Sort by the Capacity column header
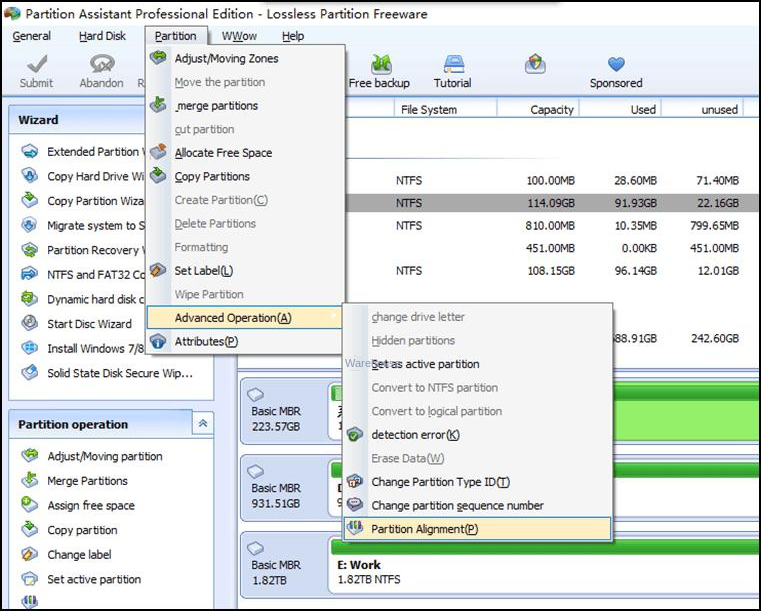Screen dimensions: 761x611 click(552, 110)
